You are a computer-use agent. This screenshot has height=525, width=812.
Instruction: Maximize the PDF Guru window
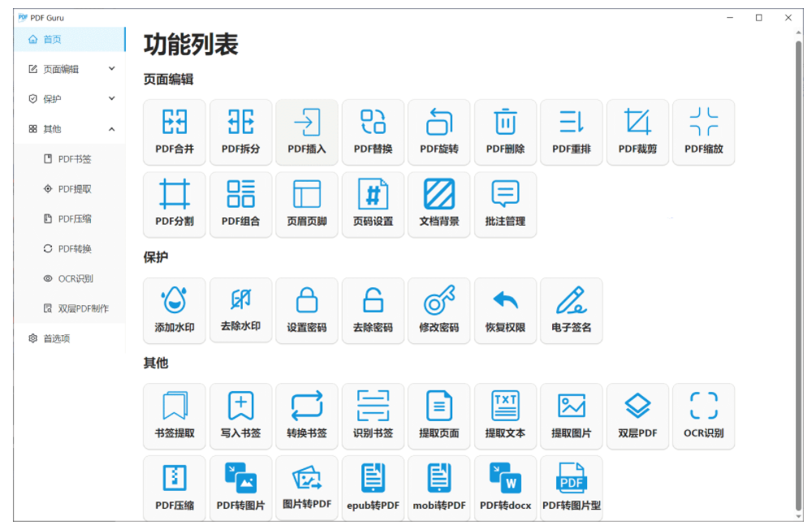pyautogui.click(x=758, y=17)
